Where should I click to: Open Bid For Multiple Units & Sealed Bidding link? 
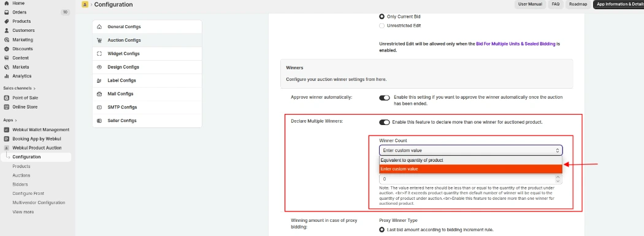click(x=515, y=44)
